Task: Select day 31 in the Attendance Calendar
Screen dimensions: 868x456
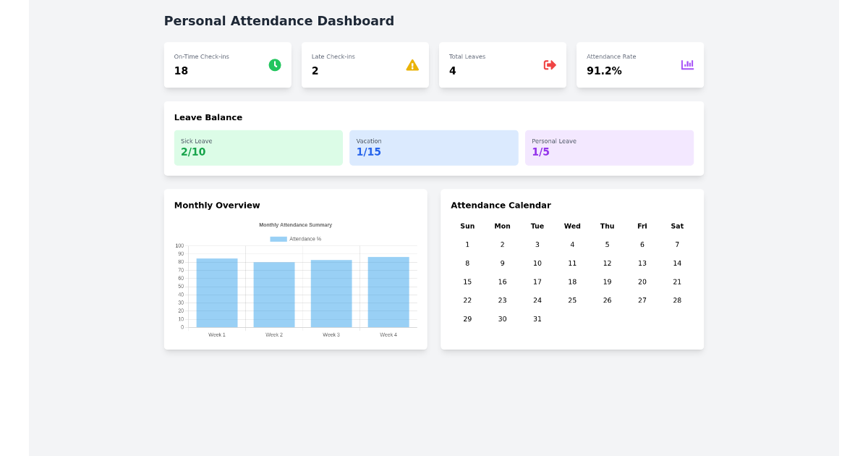Action: point(537,318)
